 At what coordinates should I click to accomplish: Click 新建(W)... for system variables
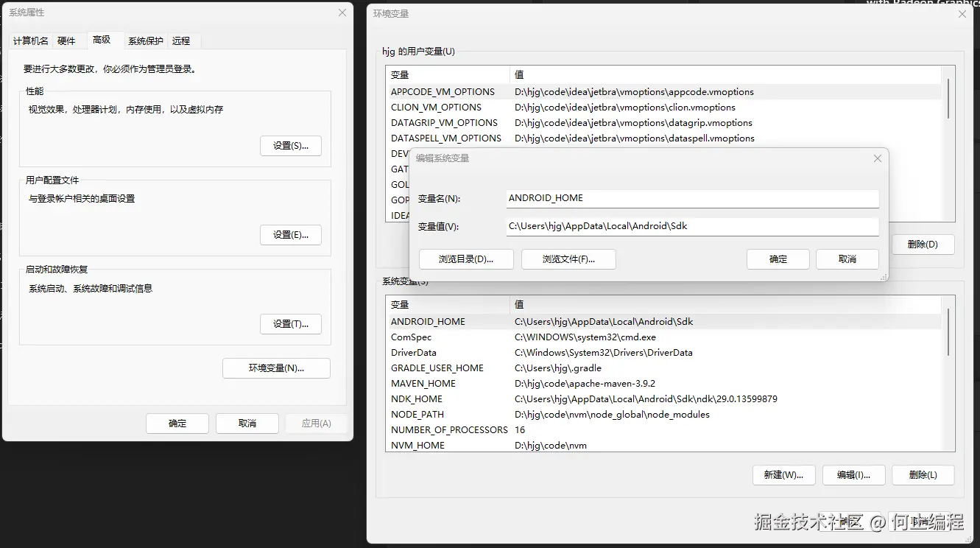coord(783,475)
